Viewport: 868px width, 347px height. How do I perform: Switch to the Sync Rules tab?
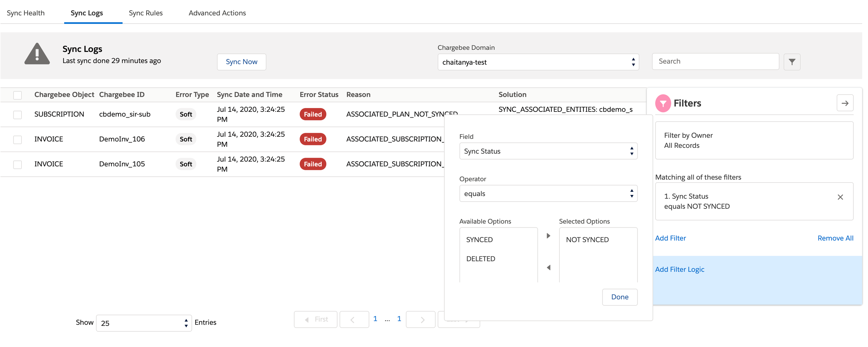[x=146, y=13]
